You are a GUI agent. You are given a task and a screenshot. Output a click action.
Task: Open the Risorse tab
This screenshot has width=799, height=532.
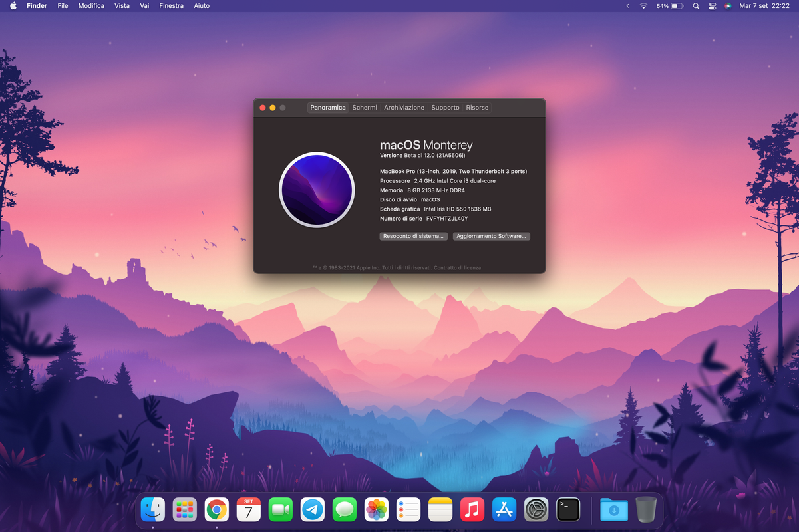click(477, 108)
